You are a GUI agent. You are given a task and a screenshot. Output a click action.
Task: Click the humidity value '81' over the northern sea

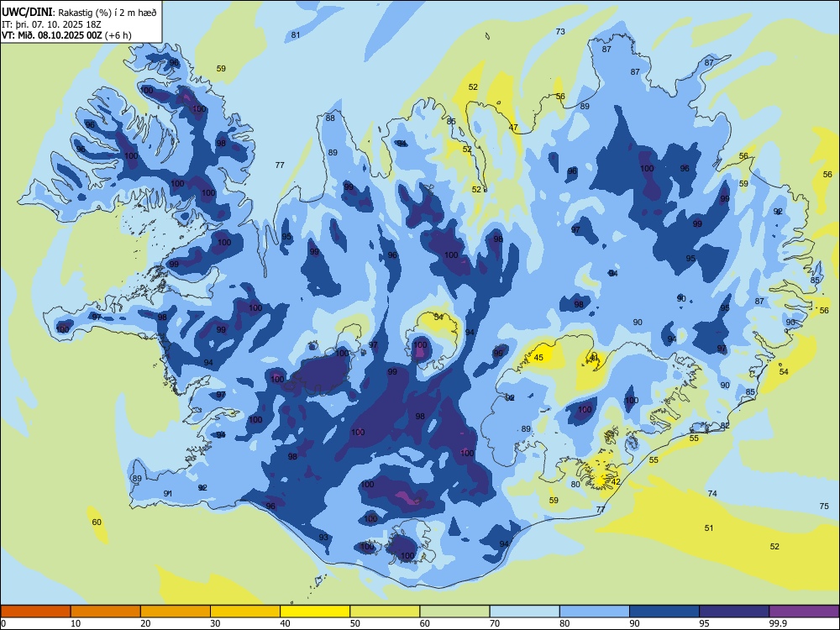(295, 35)
